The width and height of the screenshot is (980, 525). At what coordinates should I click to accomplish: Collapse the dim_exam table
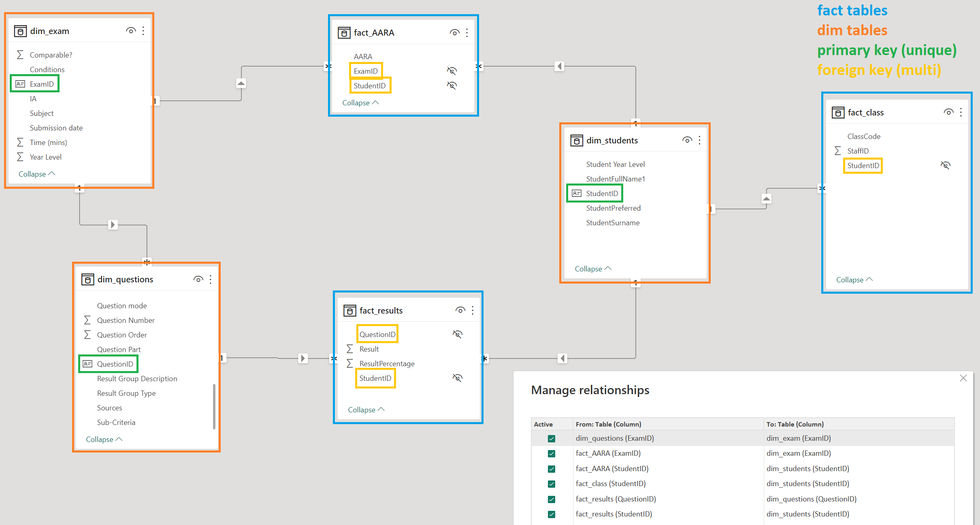pos(37,174)
